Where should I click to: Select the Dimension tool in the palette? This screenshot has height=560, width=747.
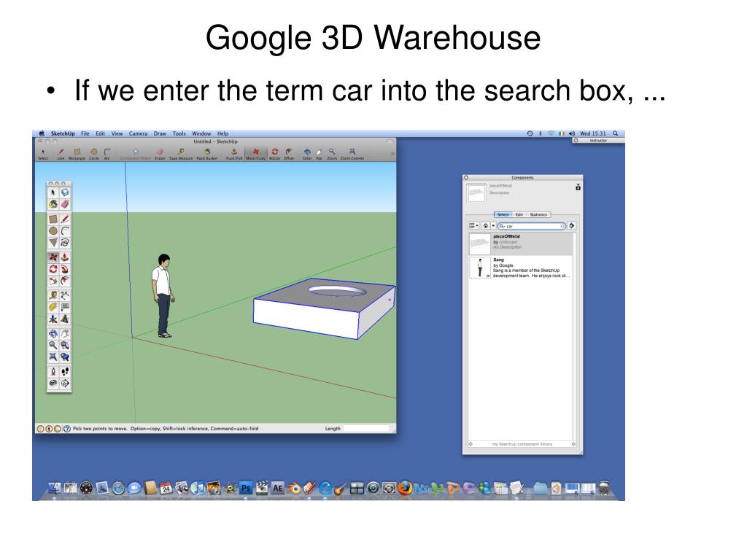point(65,295)
